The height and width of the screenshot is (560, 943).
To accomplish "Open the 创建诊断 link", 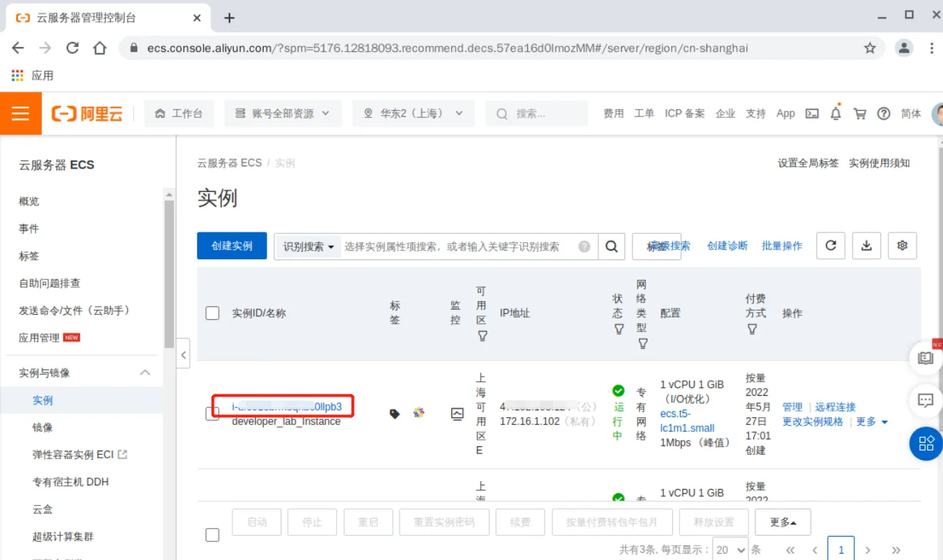I will [x=727, y=246].
